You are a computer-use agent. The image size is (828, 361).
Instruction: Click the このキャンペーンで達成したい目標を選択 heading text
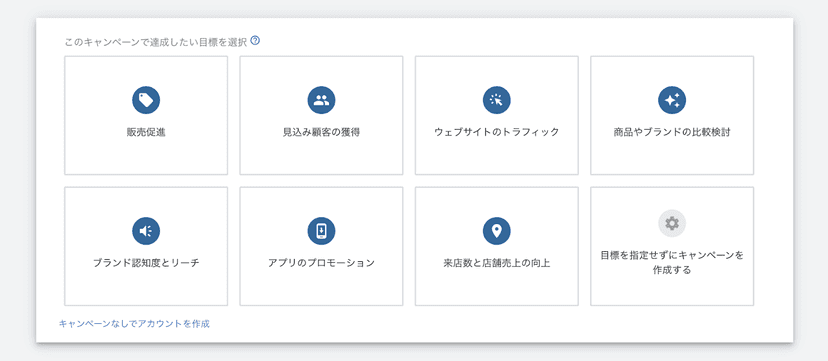coord(156,42)
